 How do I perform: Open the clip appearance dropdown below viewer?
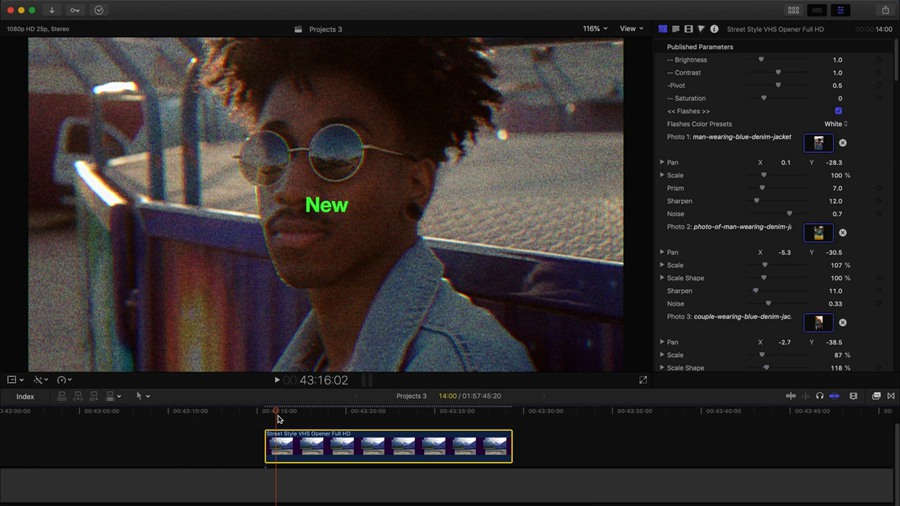click(x=15, y=380)
